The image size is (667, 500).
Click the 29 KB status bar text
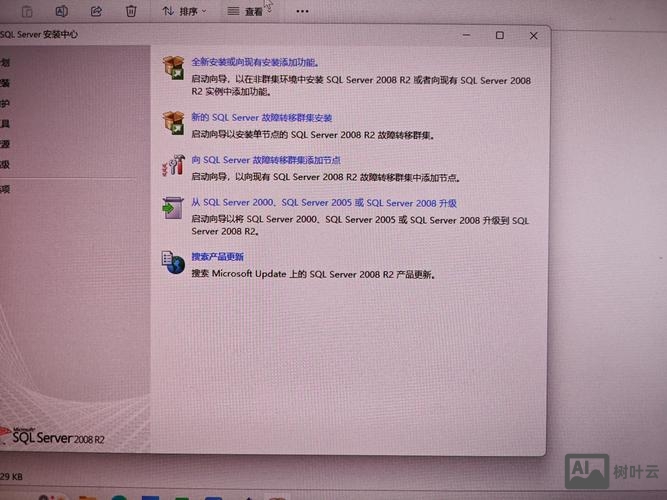(x=11, y=477)
